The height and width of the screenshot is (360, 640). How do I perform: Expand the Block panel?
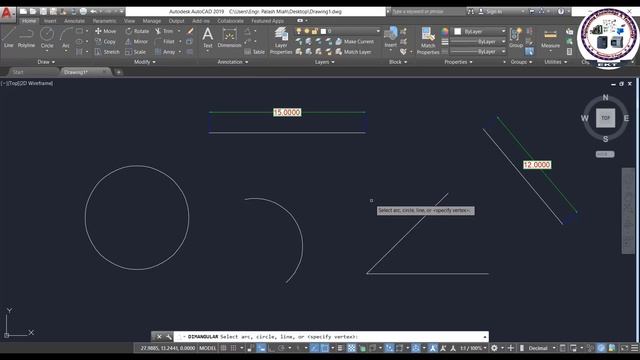coord(398,62)
